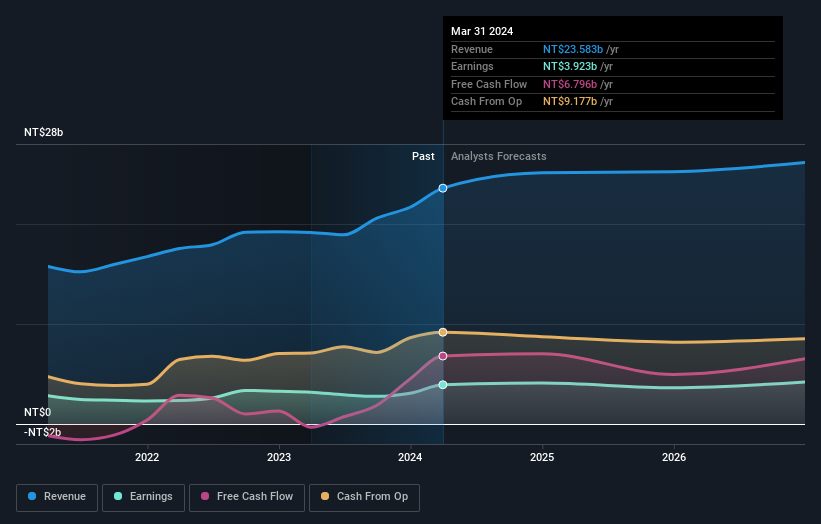Click the NT$9.177b cash from op value

(x=570, y=102)
